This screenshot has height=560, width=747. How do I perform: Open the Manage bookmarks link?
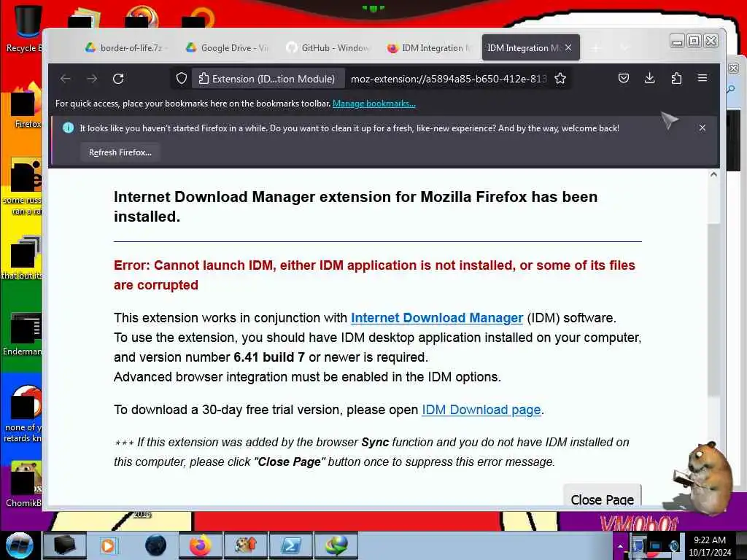(374, 104)
